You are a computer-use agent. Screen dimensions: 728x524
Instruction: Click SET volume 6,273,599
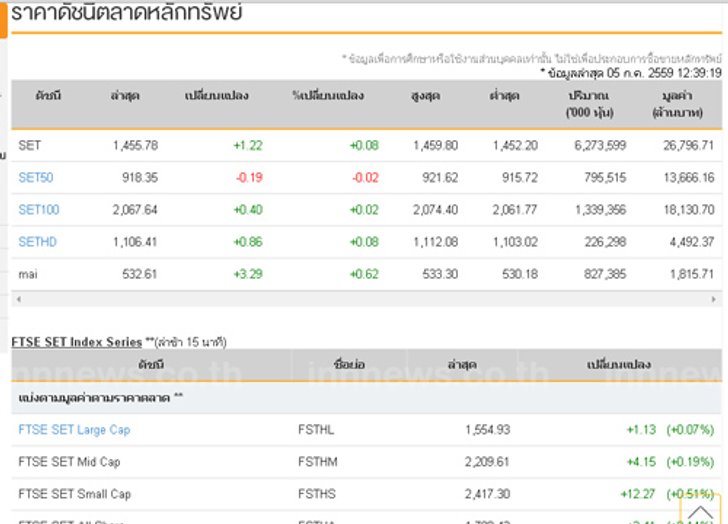coord(600,146)
